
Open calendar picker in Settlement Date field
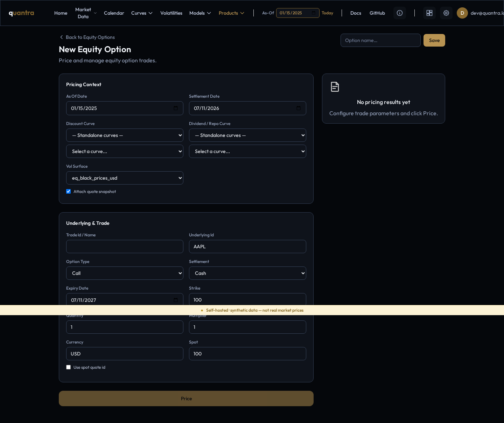click(x=299, y=108)
